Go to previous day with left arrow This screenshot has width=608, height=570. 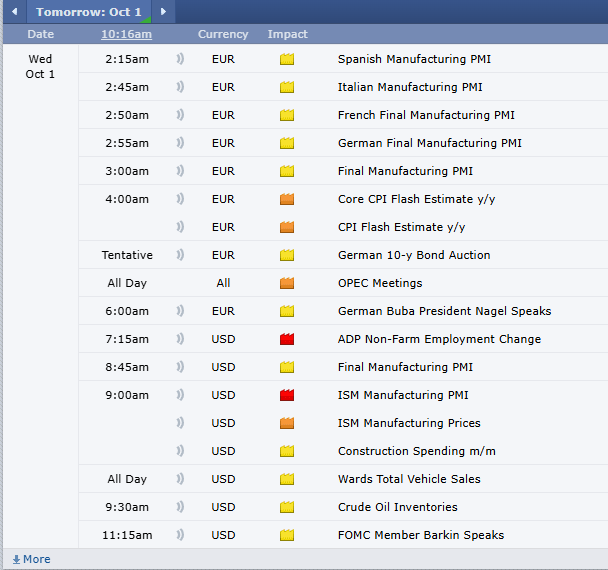coord(14,12)
